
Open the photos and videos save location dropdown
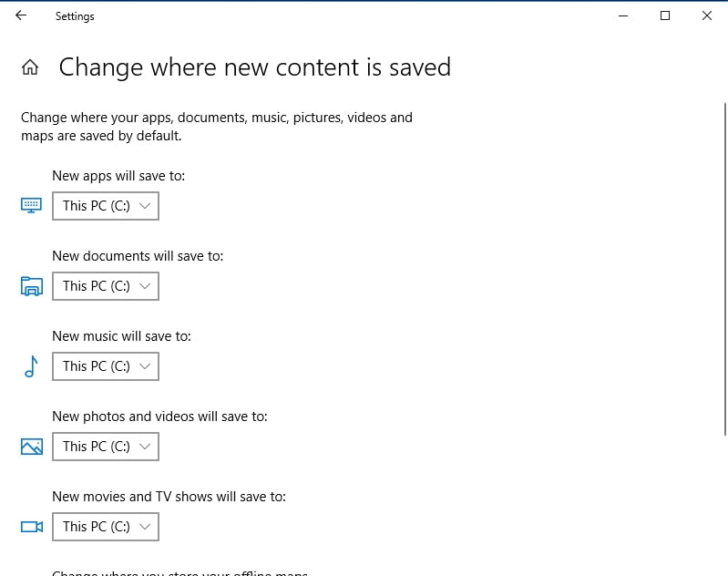point(106,447)
